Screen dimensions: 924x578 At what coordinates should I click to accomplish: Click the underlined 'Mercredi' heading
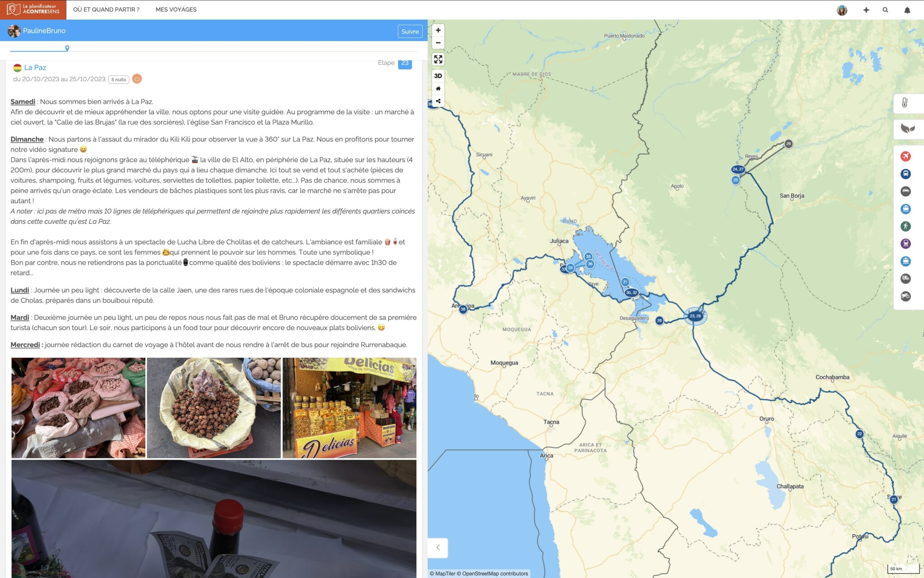25,345
